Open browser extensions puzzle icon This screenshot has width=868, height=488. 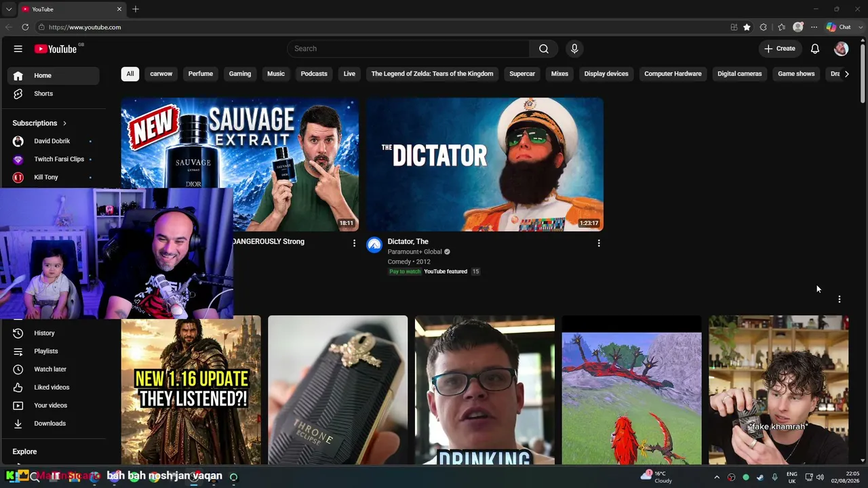764,27
